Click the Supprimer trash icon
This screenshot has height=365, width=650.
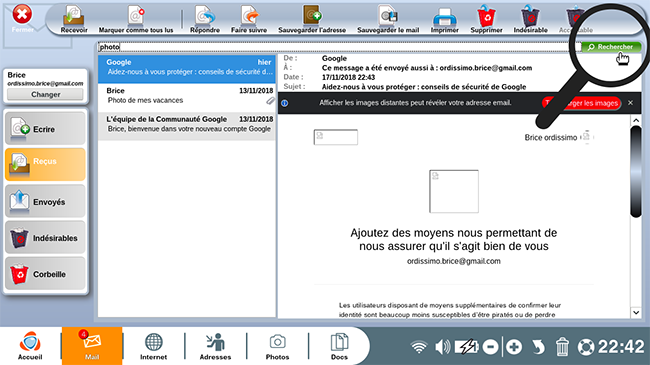[487, 16]
